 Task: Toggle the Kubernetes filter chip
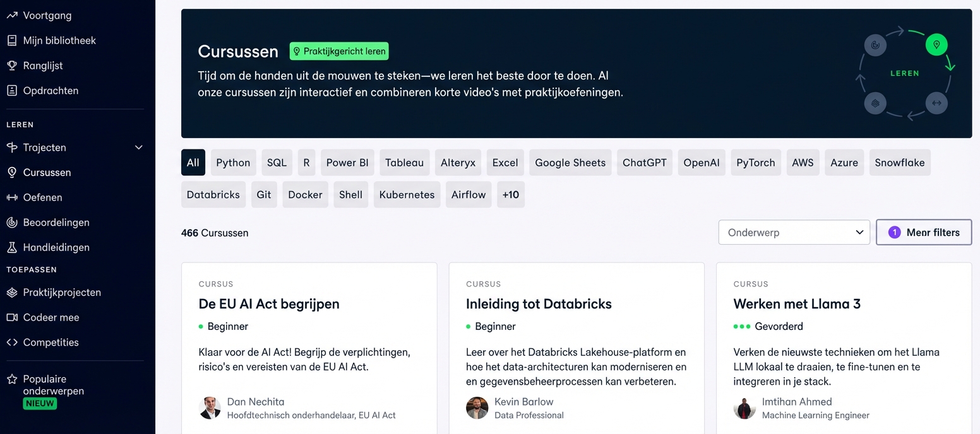[407, 194]
